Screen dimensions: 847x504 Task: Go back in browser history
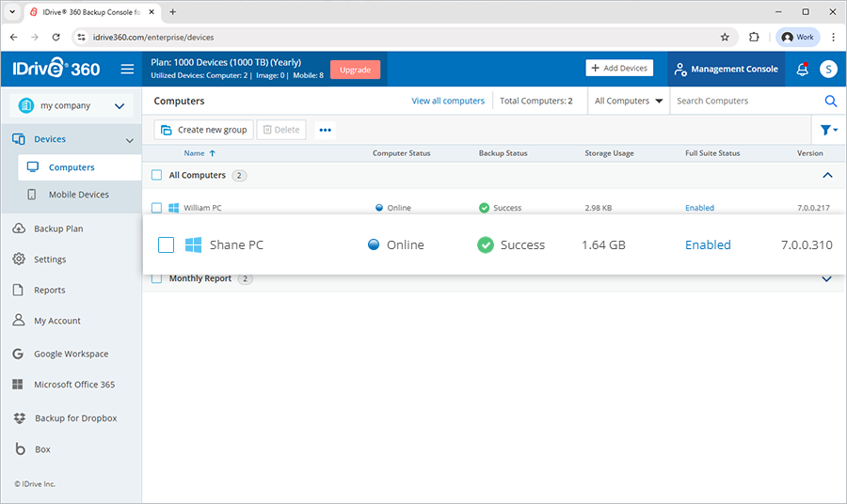coord(14,38)
